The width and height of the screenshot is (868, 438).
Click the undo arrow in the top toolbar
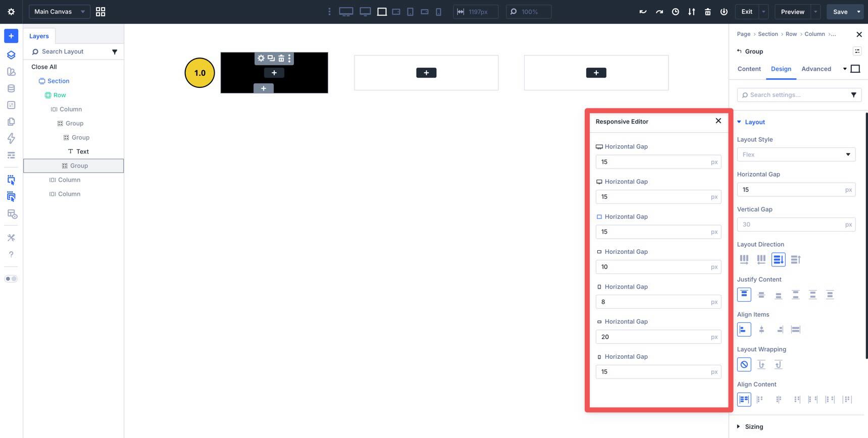tap(643, 12)
